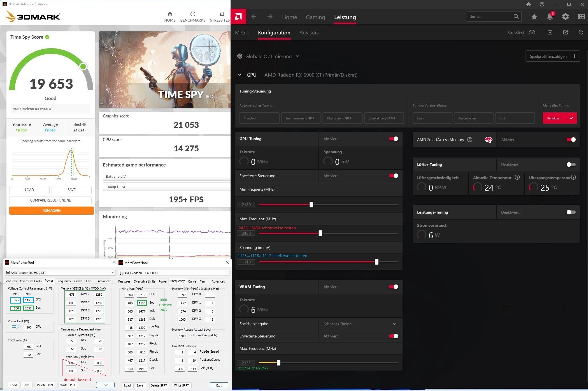Click the Min Frequenz slider handle
This screenshot has width=588, height=391.
pyautogui.click(x=311, y=205)
